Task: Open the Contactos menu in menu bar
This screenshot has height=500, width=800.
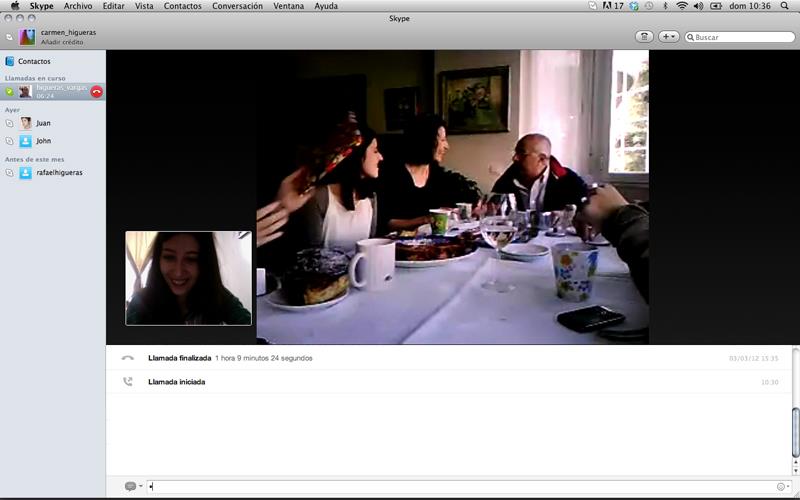Action: coord(182,6)
